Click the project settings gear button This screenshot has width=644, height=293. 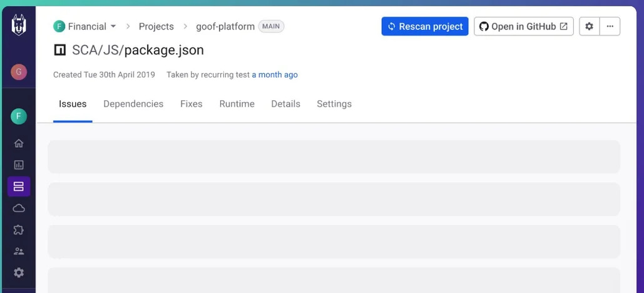coord(590,26)
